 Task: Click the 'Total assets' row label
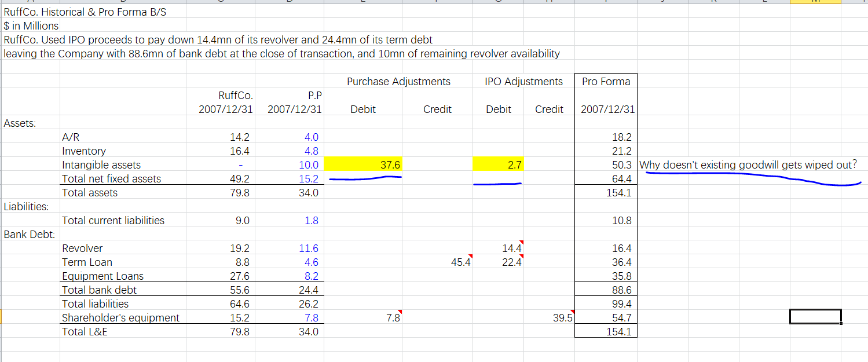point(90,192)
